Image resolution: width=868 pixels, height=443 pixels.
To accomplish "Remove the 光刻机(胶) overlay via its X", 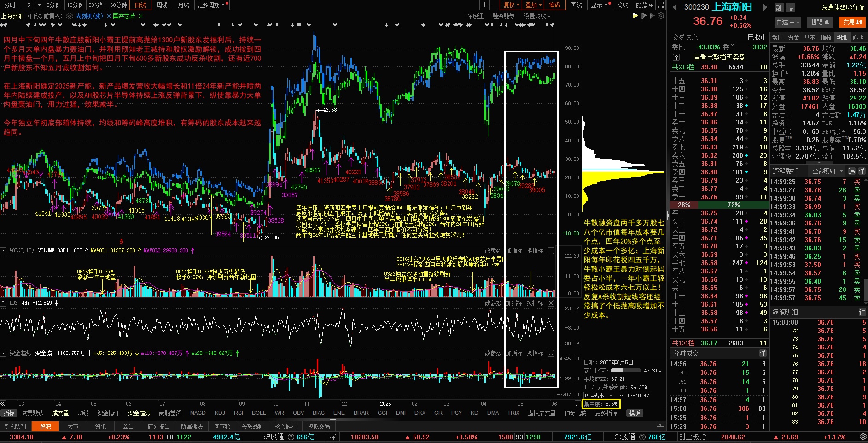I will pyautogui.click(x=109, y=16).
